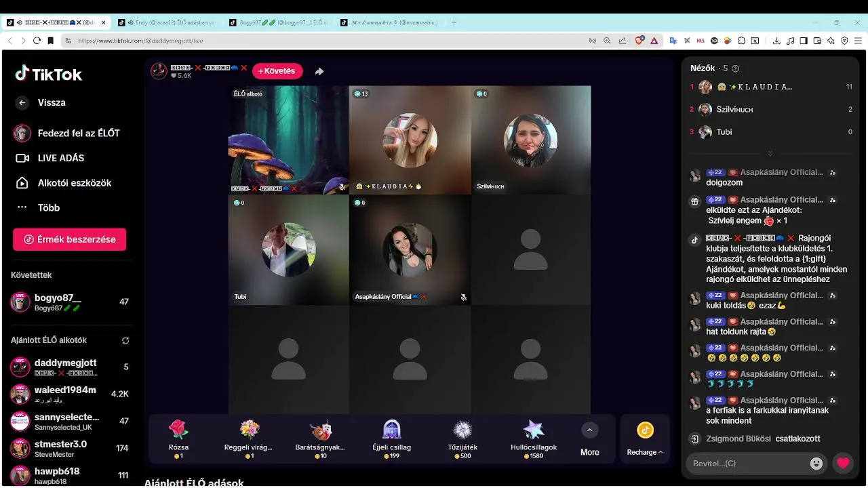Reload the page
Image resolution: width=868 pixels, height=488 pixels.
(x=37, y=41)
